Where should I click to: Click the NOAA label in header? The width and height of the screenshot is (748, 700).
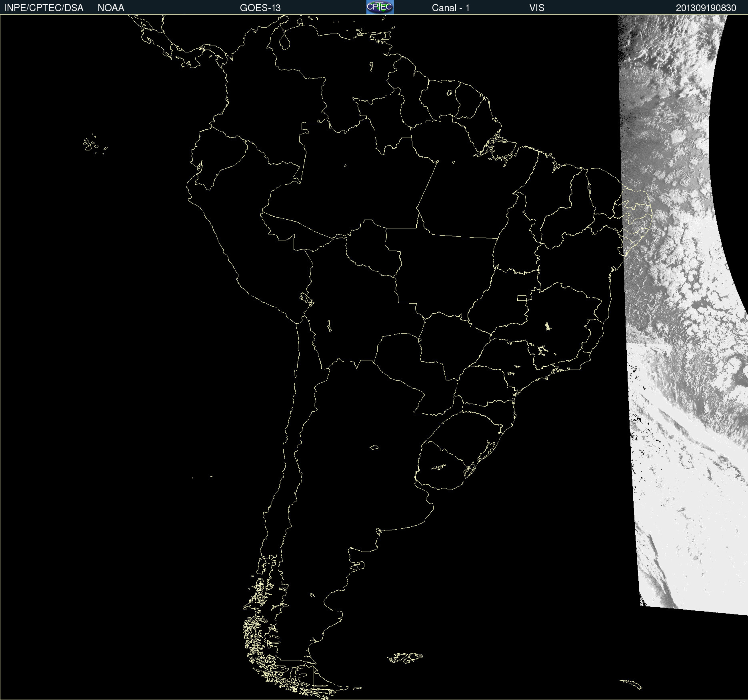coord(111,8)
